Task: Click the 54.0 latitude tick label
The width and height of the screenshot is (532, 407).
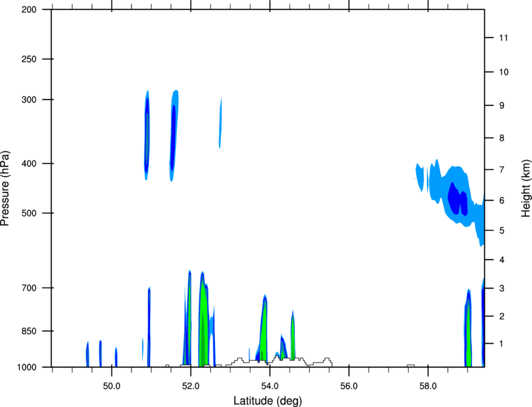Action: tap(270, 386)
